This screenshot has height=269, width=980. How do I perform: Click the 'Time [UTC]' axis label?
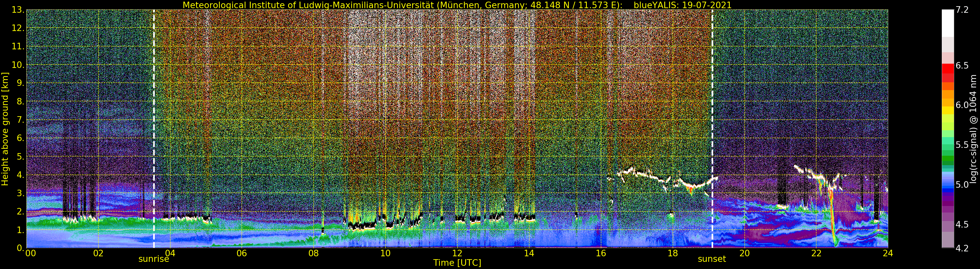pos(457,262)
